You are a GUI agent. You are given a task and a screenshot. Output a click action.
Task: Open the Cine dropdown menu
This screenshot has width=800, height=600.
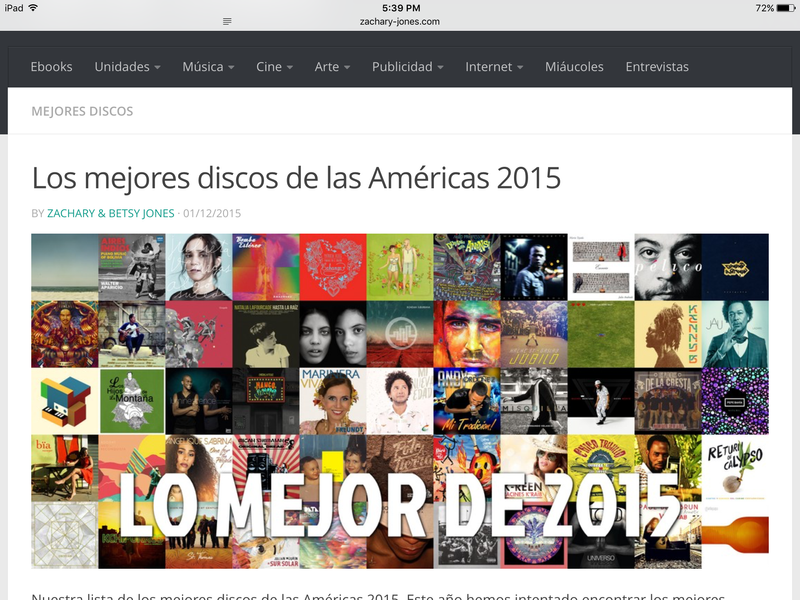(274, 67)
